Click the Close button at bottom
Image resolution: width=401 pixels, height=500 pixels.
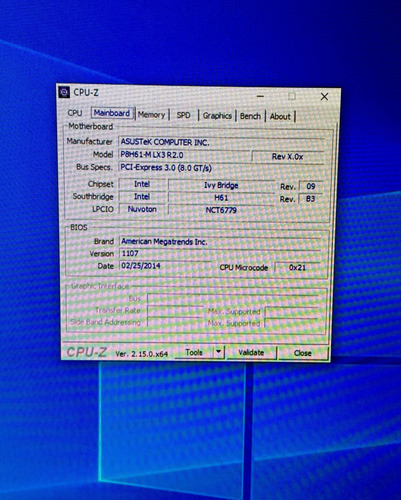pyautogui.click(x=303, y=353)
